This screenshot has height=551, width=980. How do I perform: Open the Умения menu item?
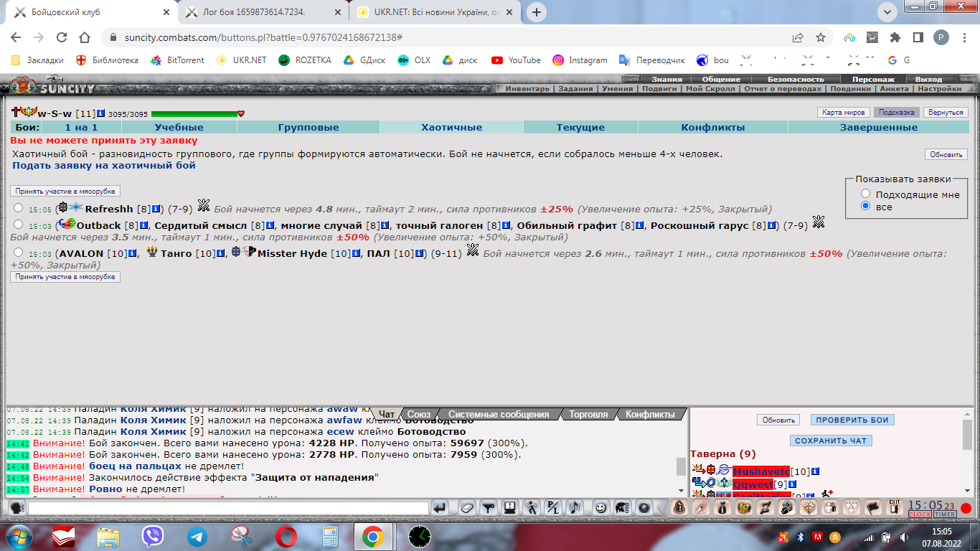pos(618,89)
